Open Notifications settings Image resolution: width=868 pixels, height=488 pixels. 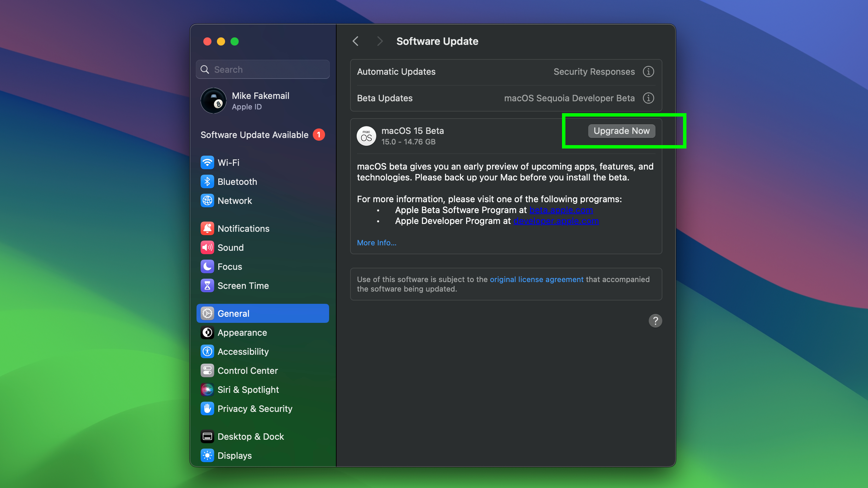tap(243, 228)
